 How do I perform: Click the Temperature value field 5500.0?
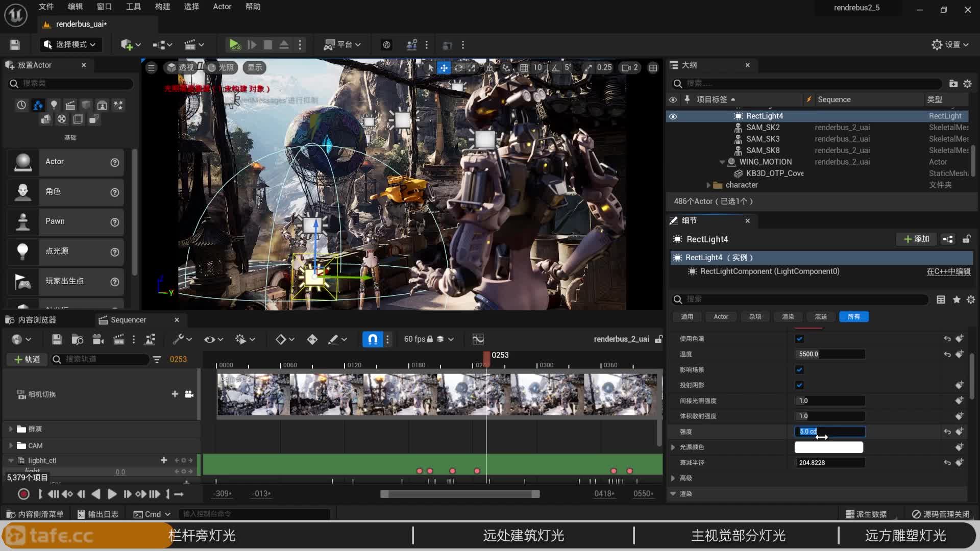point(829,354)
